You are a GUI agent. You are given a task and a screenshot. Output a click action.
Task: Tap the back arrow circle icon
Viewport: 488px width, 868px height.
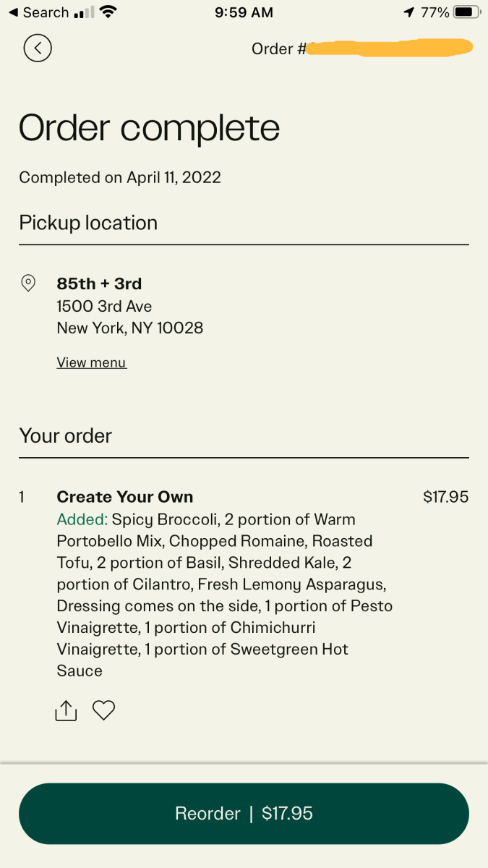[38, 48]
